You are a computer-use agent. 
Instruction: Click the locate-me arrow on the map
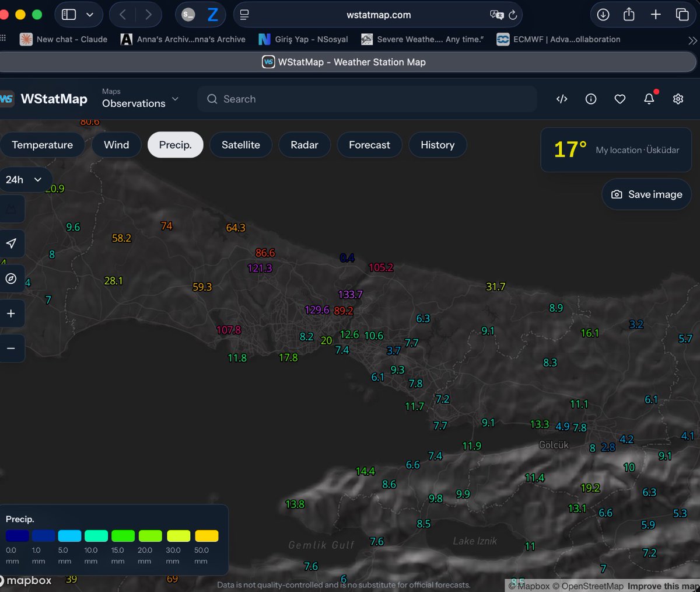tap(11, 243)
